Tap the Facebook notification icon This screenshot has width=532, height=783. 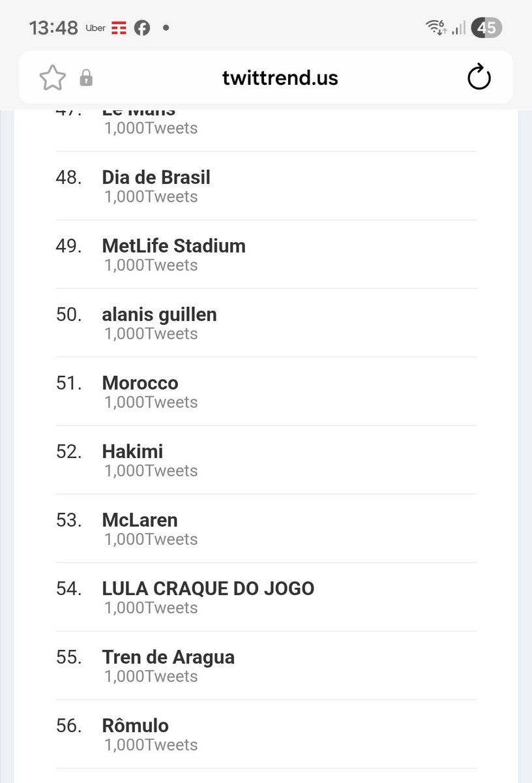click(142, 28)
